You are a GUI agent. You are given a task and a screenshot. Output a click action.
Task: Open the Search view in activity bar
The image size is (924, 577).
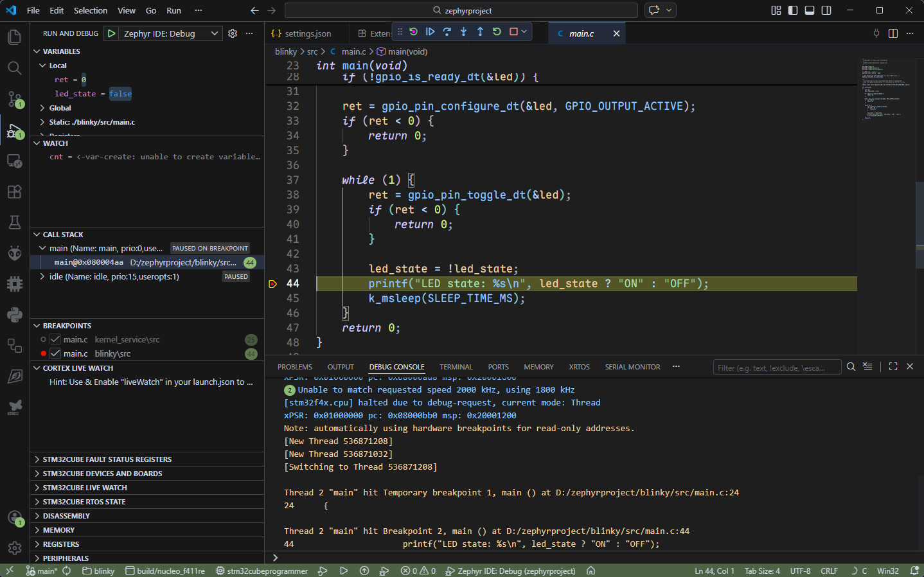(14, 68)
